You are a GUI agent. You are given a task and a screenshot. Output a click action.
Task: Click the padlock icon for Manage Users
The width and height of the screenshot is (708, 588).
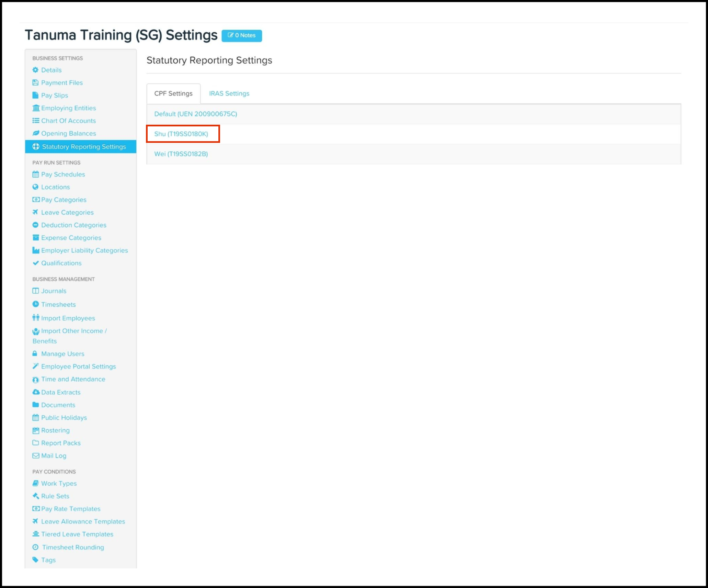[x=35, y=353]
